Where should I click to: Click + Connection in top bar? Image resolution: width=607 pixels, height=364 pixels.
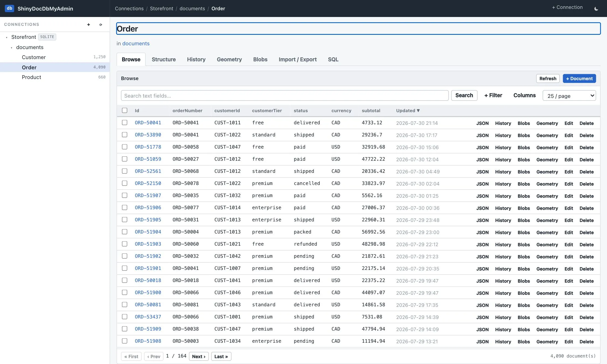click(567, 8)
